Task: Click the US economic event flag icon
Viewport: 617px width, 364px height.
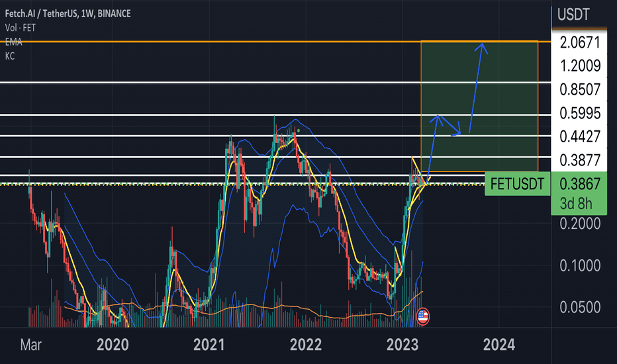Action: point(422,316)
